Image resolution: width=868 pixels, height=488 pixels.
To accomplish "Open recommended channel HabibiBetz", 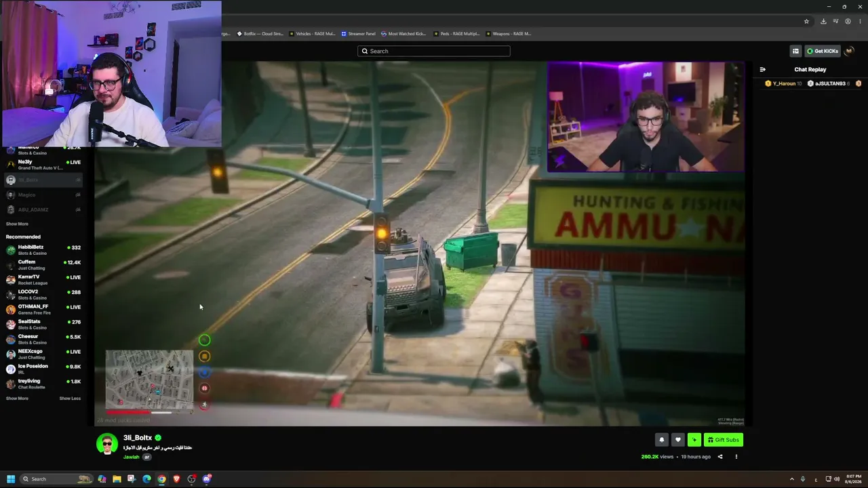I will [x=43, y=249].
